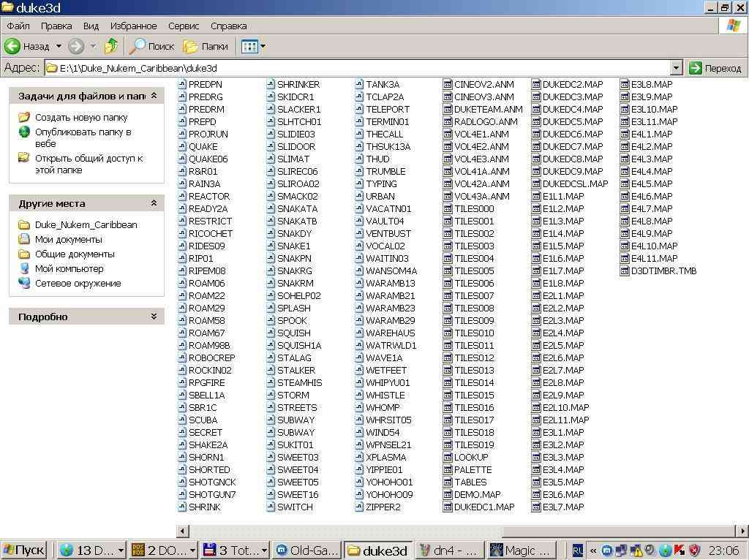Viewport: 749px width, 560px height.
Task: Collapse the file and folder tasks panel
Action: [x=154, y=96]
